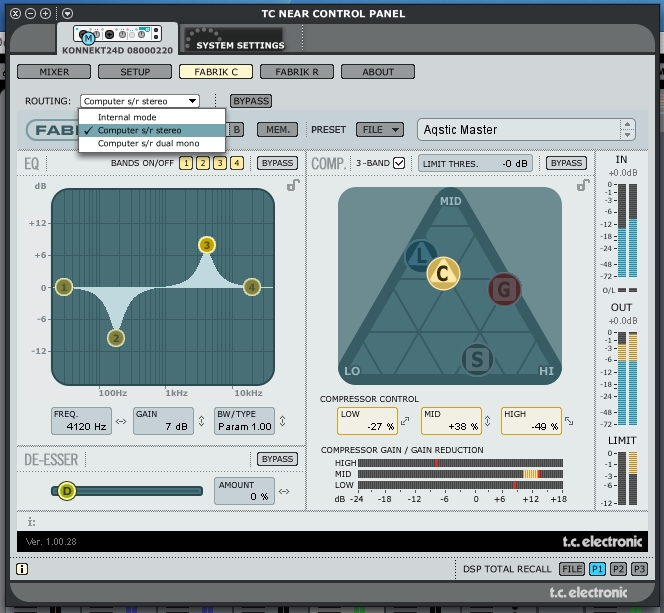Step the Aqstic Master preset up
This screenshot has width=664, height=613.
(x=627, y=124)
